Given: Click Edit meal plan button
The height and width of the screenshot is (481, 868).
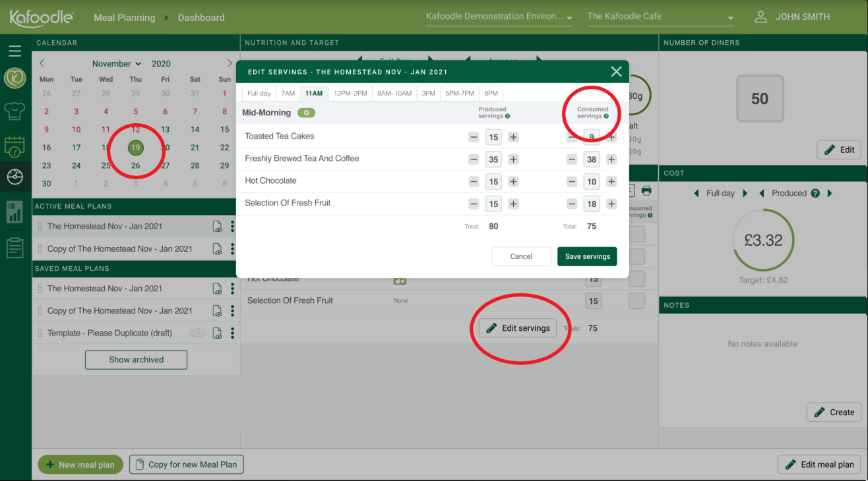Looking at the screenshot, I should click(x=819, y=465).
